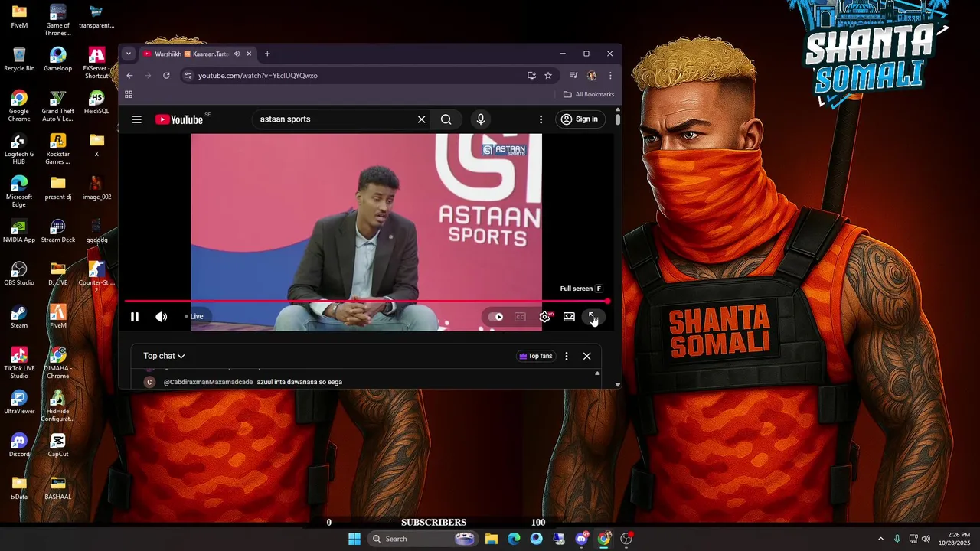Click the YouTube search magnifier button
980x551 pixels.
pos(446,119)
